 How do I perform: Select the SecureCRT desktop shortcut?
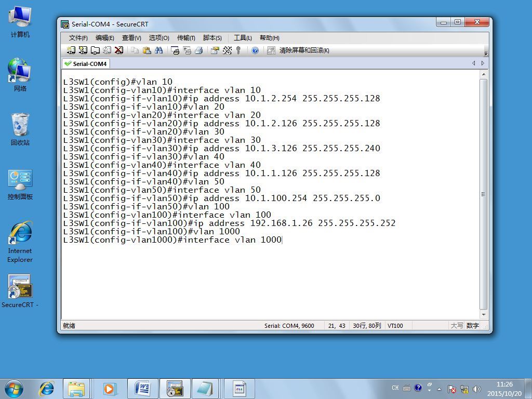coord(20,291)
